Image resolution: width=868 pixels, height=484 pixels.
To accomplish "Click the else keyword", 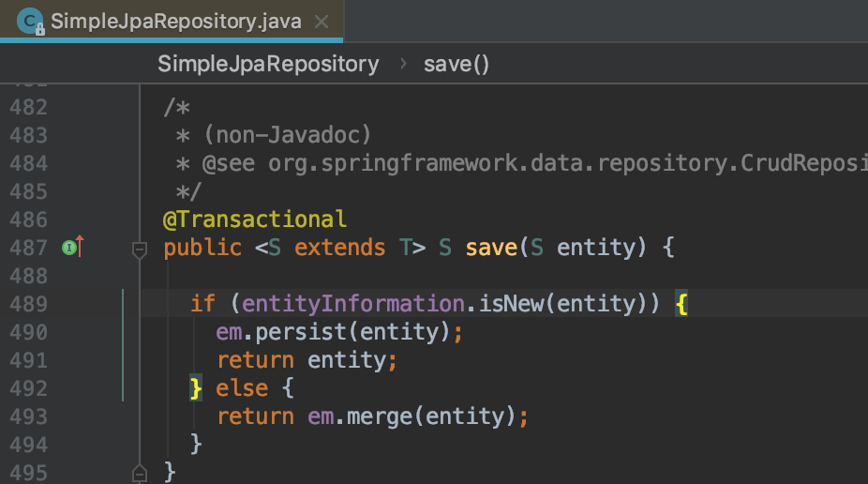I will [242, 388].
